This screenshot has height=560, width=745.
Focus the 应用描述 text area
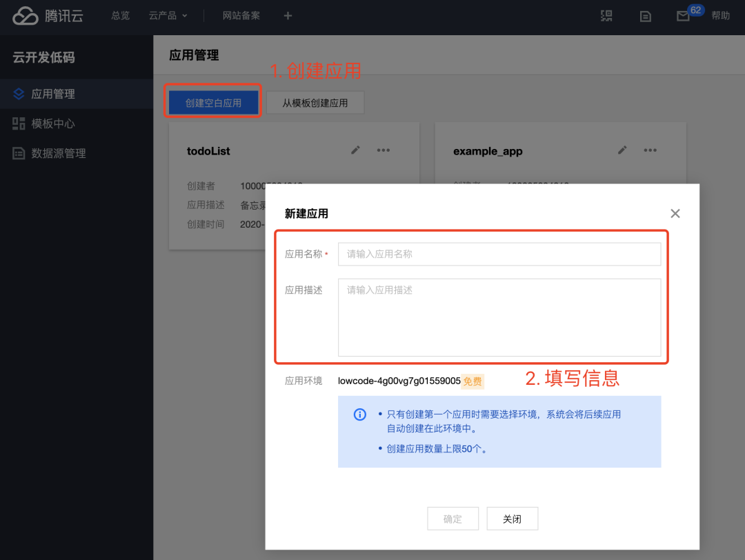click(499, 317)
